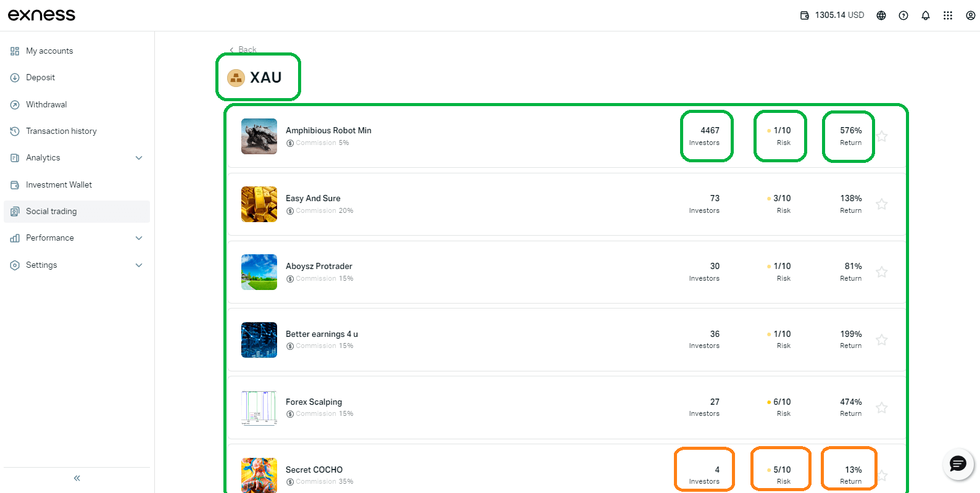
Task: Star the Easy And Sure strategy
Action: [x=882, y=204]
